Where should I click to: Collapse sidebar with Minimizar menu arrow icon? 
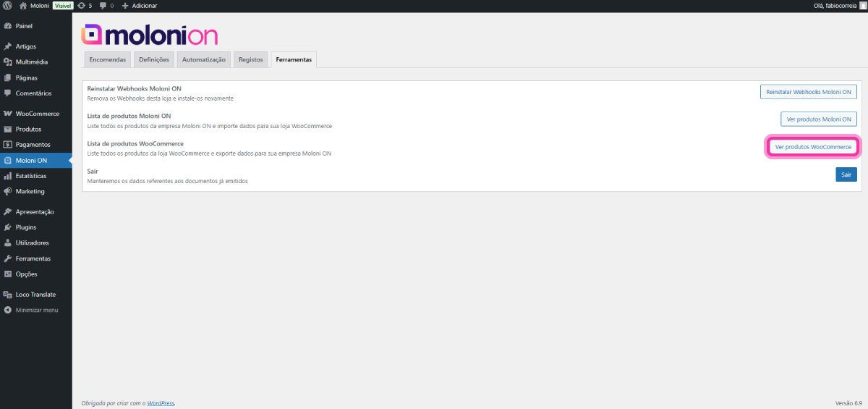coord(8,310)
